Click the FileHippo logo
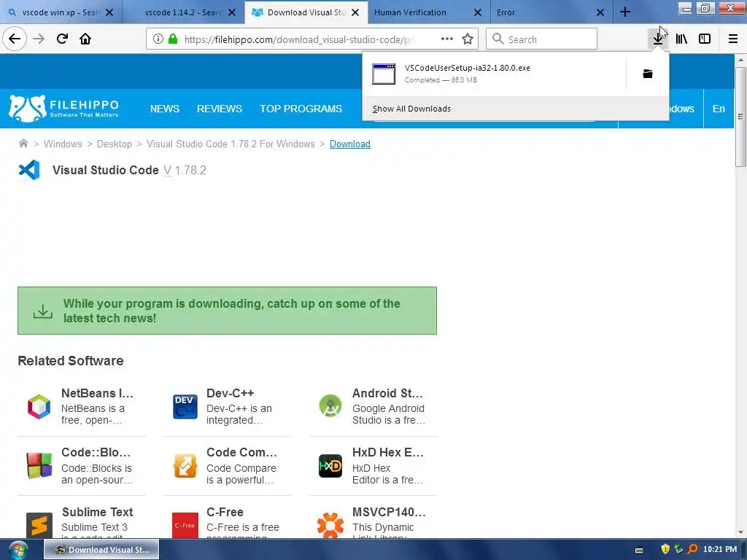Screen dimensions: 747x560 64,109
